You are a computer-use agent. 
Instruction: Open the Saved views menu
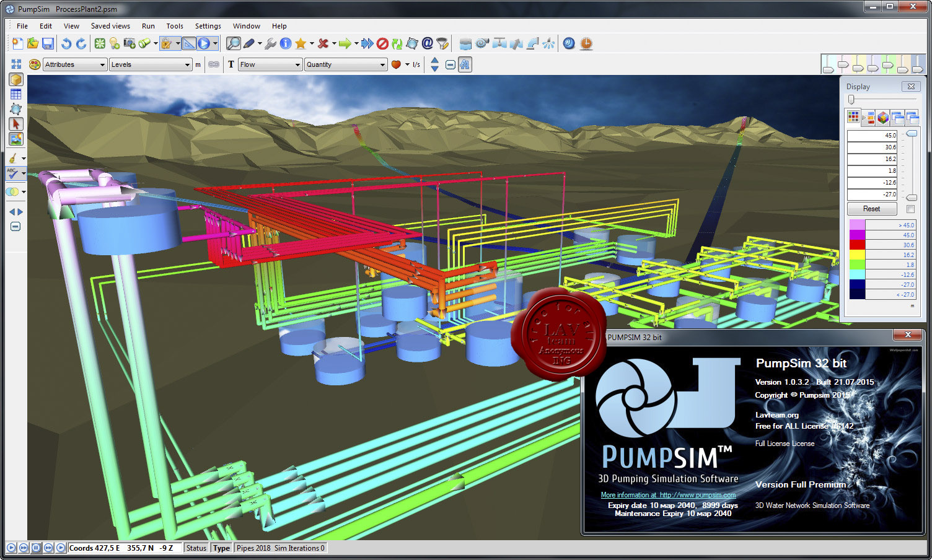point(110,26)
